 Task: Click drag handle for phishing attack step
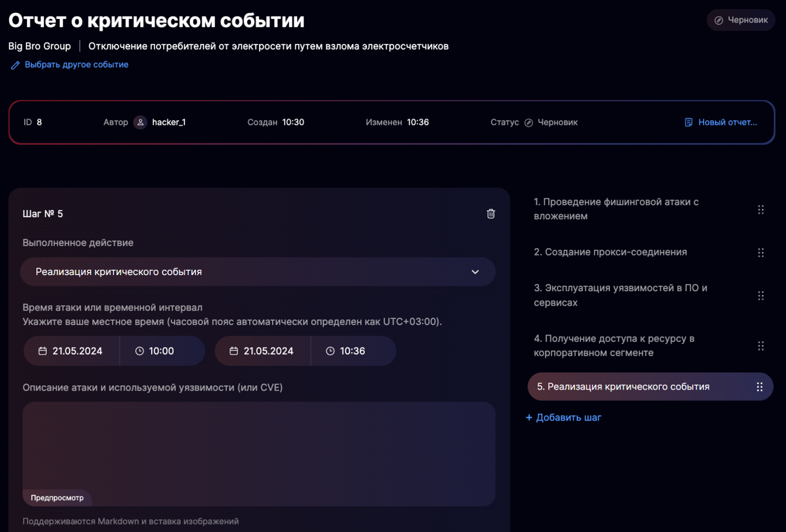click(760, 210)
